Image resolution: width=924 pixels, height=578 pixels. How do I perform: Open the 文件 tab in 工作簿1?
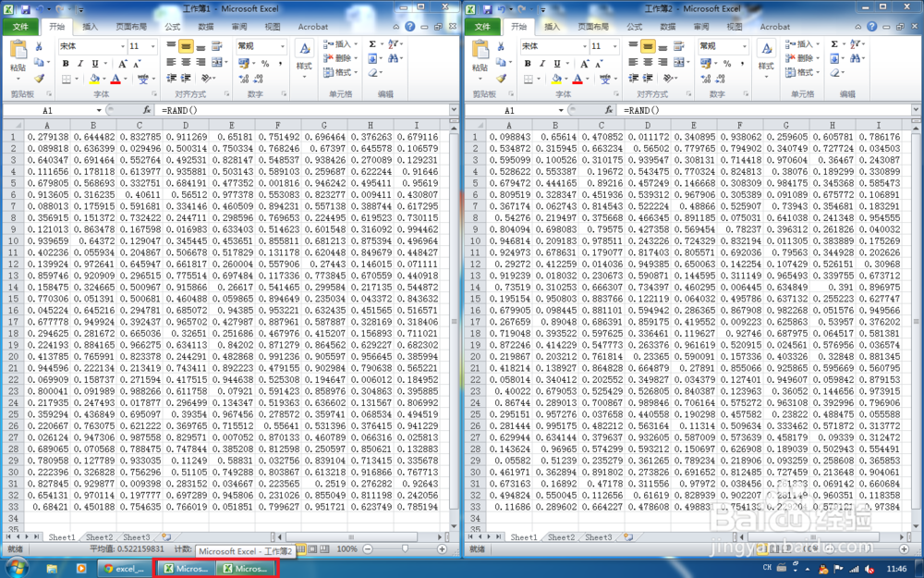[20, 27]
